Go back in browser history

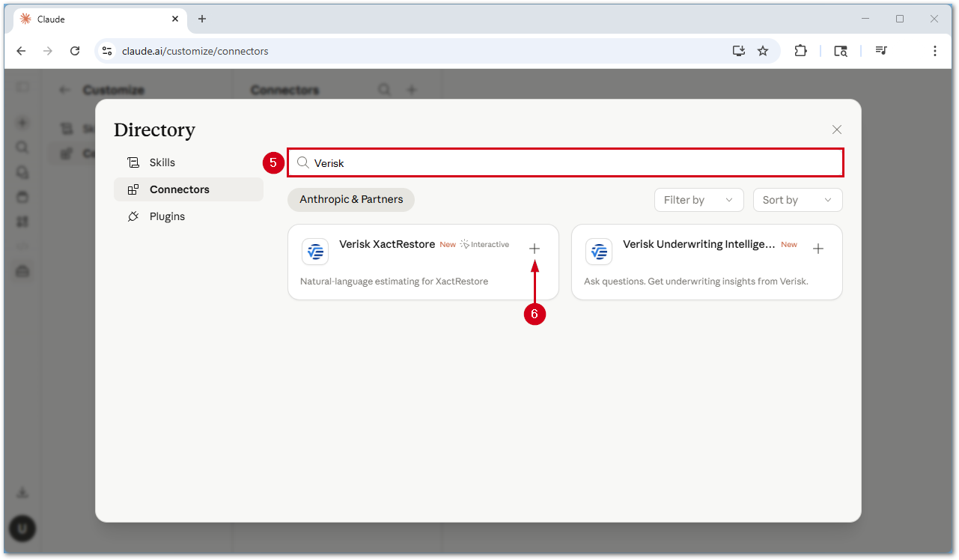21,51
